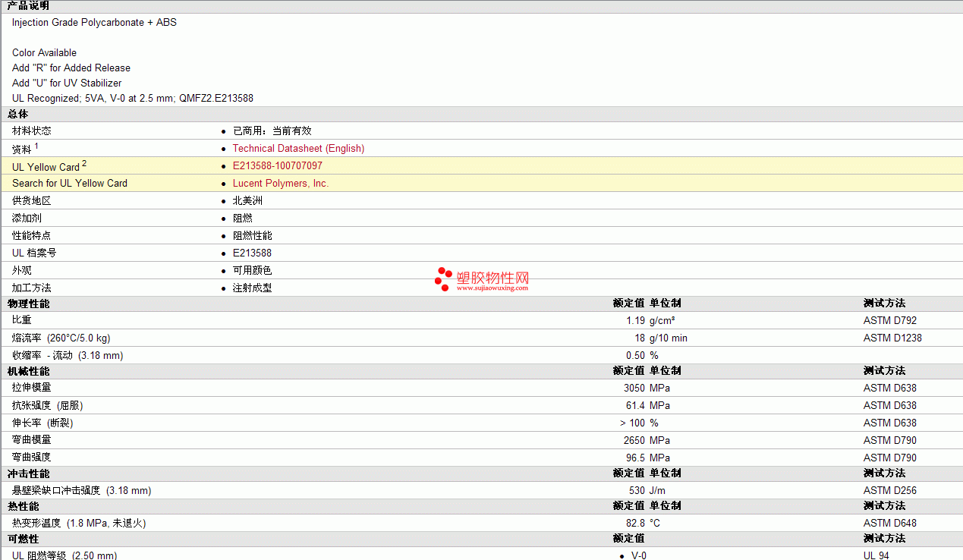Select the Injection Grade Polycarbonate + ABS text
The width and height of the screenshot is (963, 560).
click(94, 23)
